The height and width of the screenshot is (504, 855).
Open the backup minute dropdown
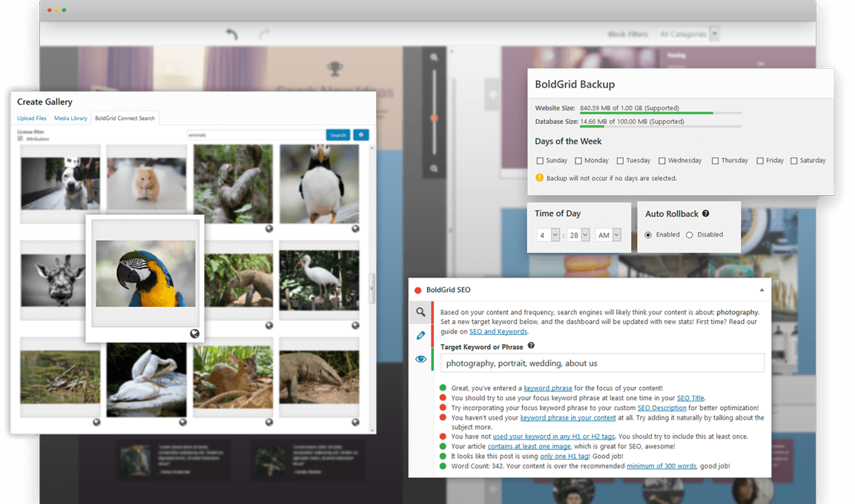(578, 235)
